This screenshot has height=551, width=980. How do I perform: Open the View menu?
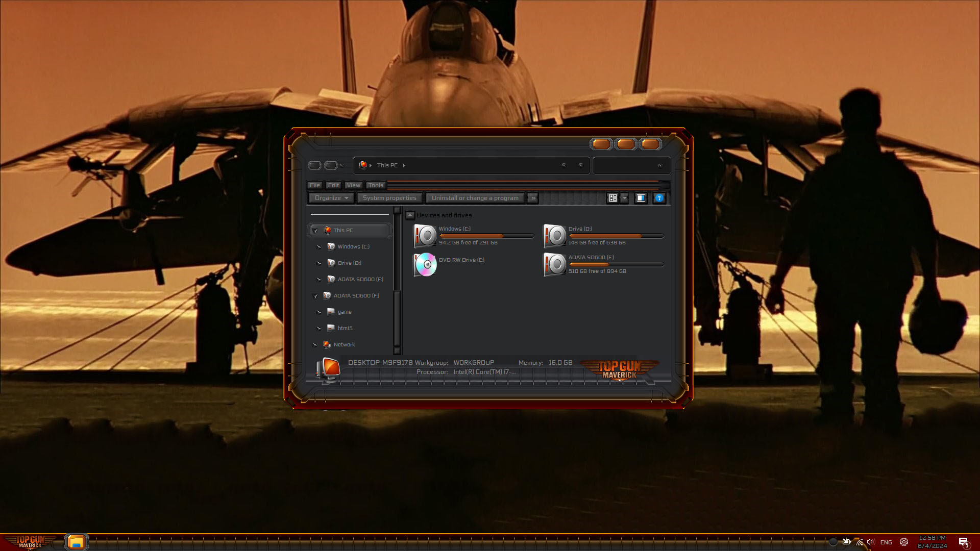(353, 185)
